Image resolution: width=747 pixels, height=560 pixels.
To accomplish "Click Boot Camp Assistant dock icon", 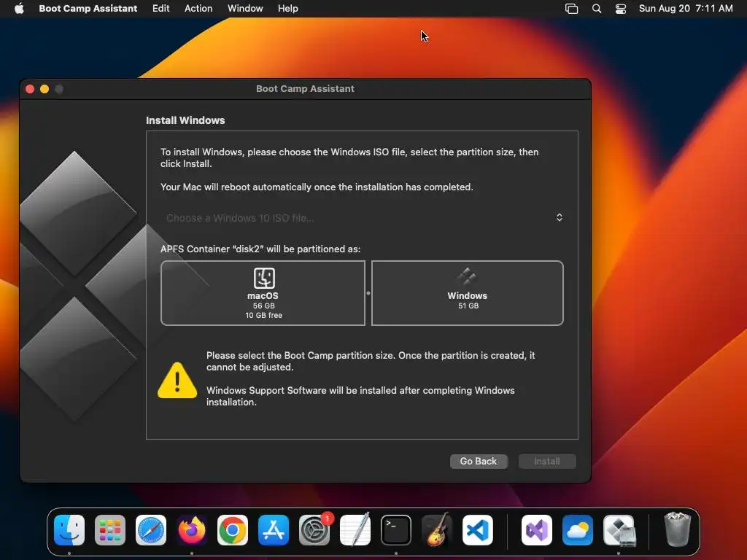I will pyautogui.click(x=619, y=530).
